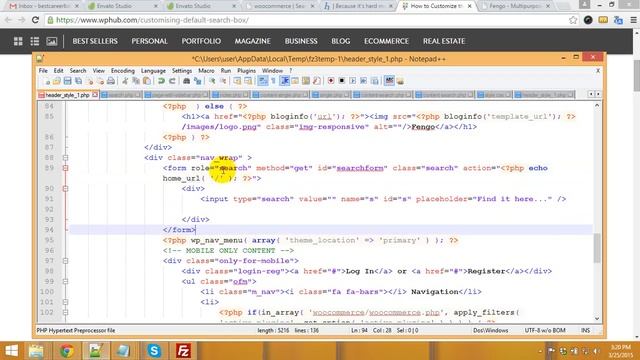Image resolution: width=640 pixels, height=360 pixels.
Task: Toggle synchronized horizontal scrolling
Action: click(248, 81)
